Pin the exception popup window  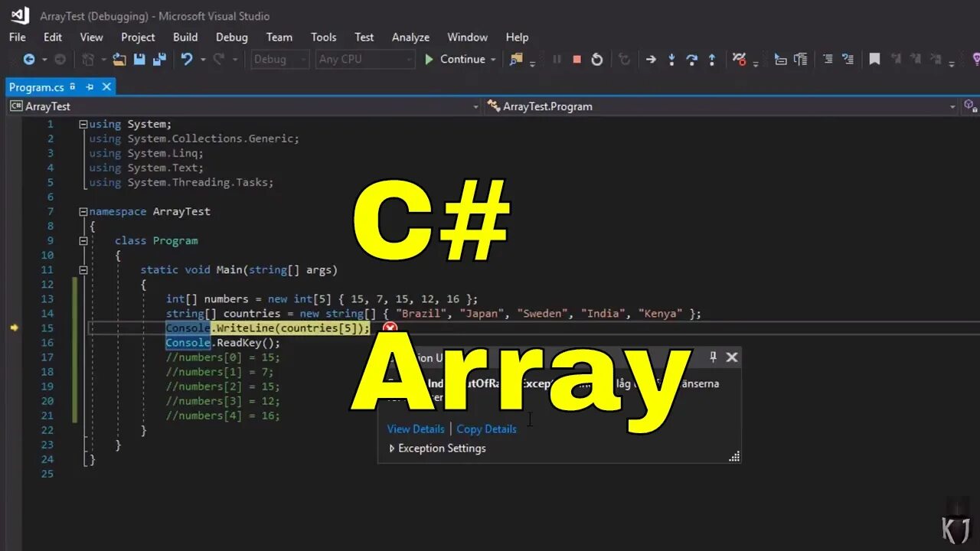[713, 357]
